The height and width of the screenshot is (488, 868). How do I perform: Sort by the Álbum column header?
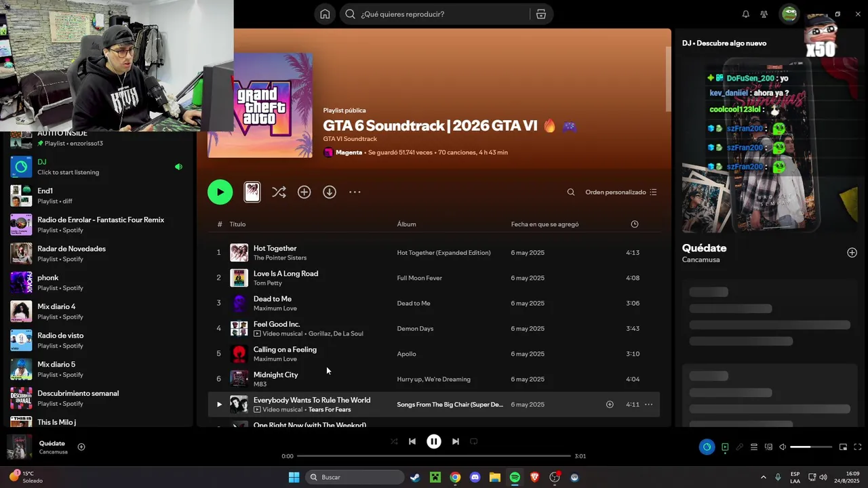pos(407,224)
